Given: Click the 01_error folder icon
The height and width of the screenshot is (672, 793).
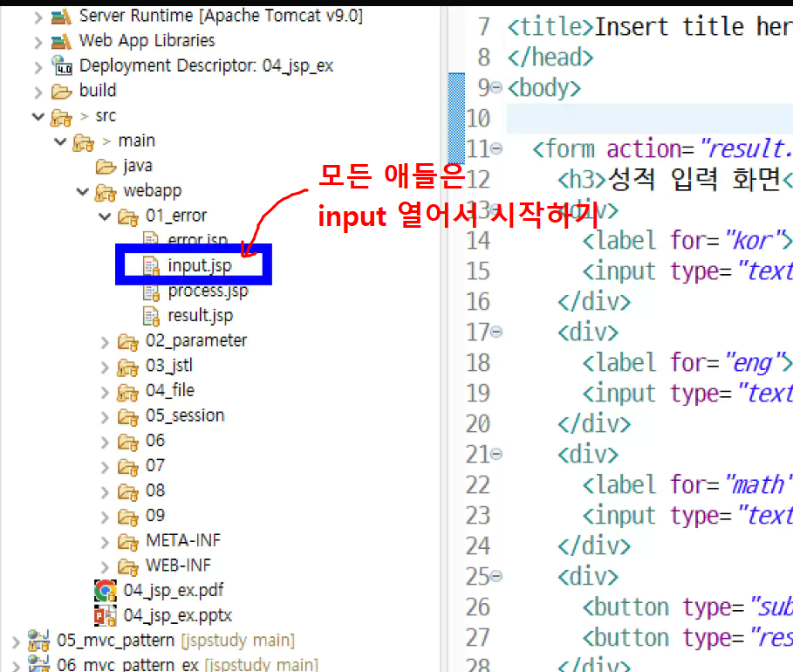Looking at the screenshot, I should click(x=128, y=217).
